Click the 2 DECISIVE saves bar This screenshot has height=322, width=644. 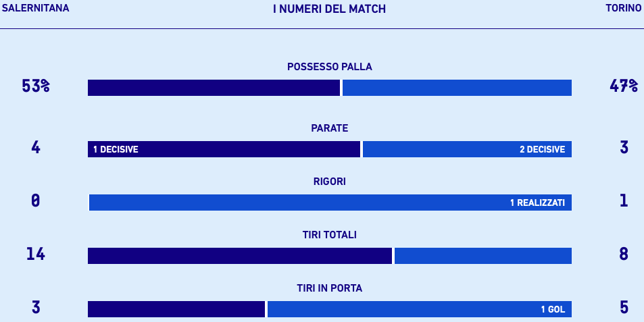(467, 149)
